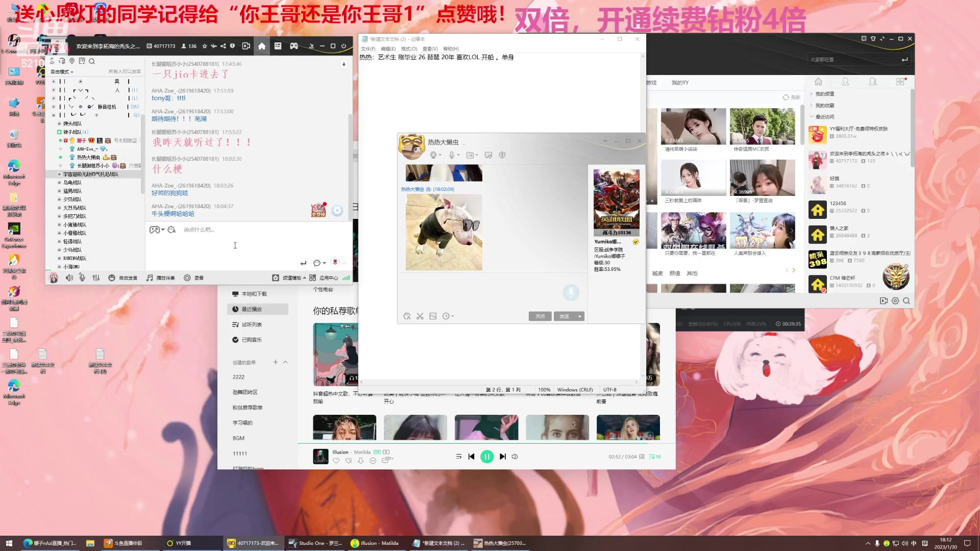Click the 录音 record button
980x551 pixels.
click(193, 278)
